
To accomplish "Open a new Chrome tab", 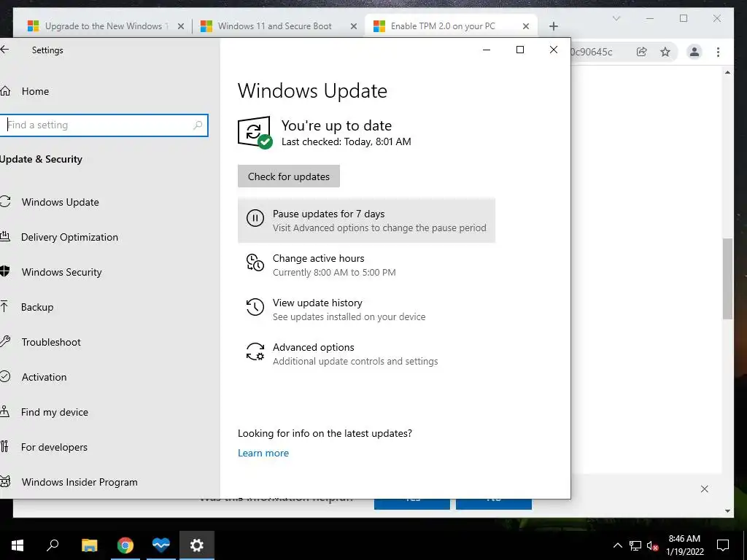I will [553, 26].
